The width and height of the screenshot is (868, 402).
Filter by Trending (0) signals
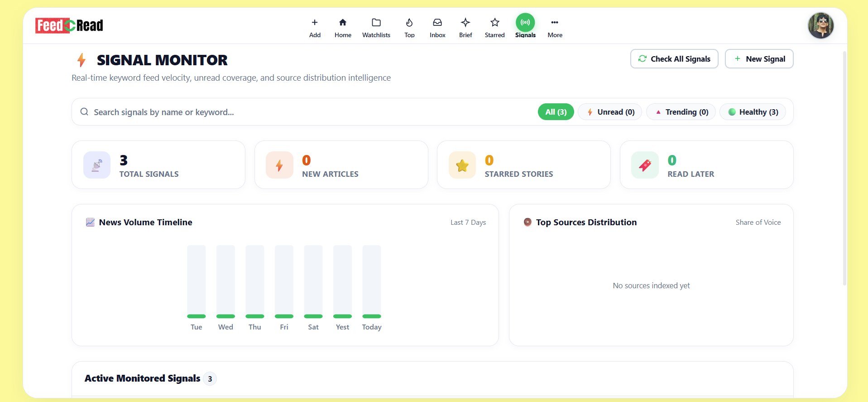click(681, 112)
